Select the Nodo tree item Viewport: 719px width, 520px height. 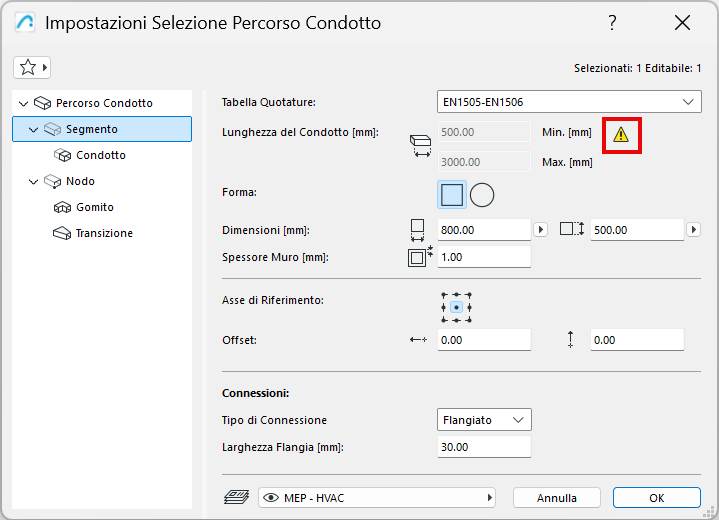[x=80, y=181]
